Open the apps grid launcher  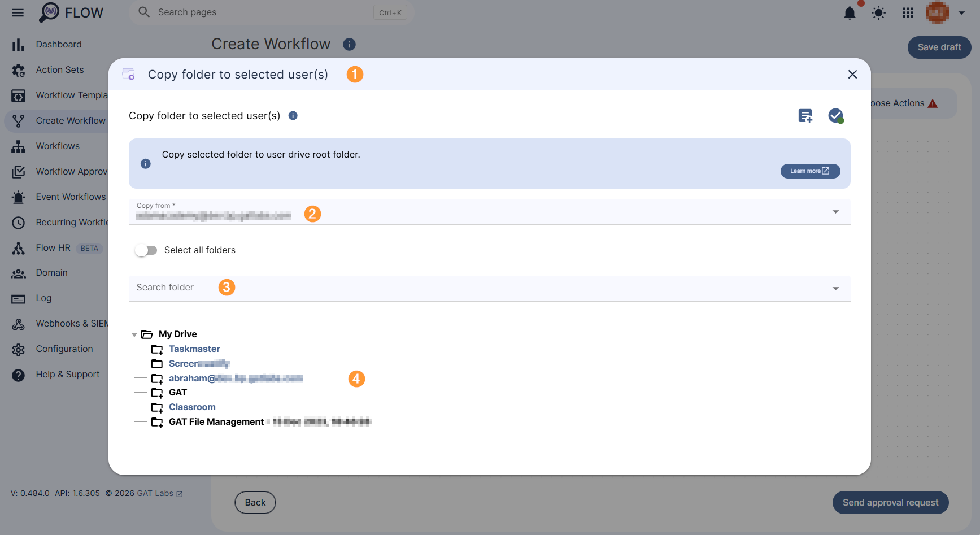(908, 13)
